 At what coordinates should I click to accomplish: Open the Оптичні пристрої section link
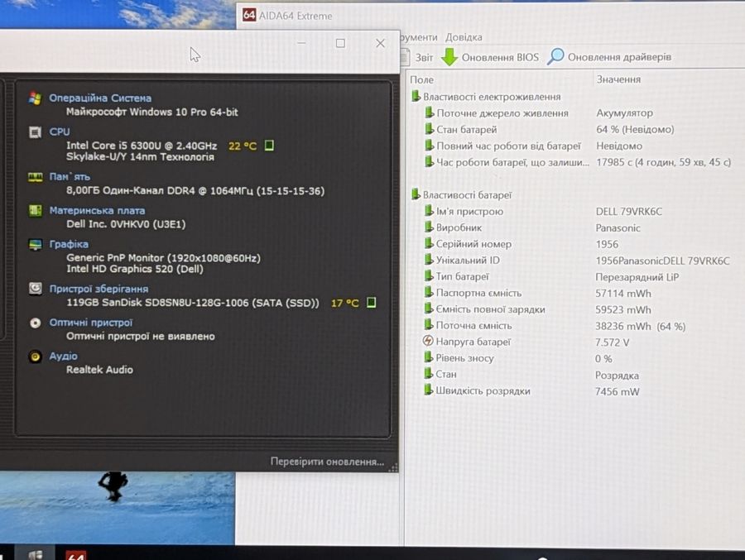pos(91,323)
